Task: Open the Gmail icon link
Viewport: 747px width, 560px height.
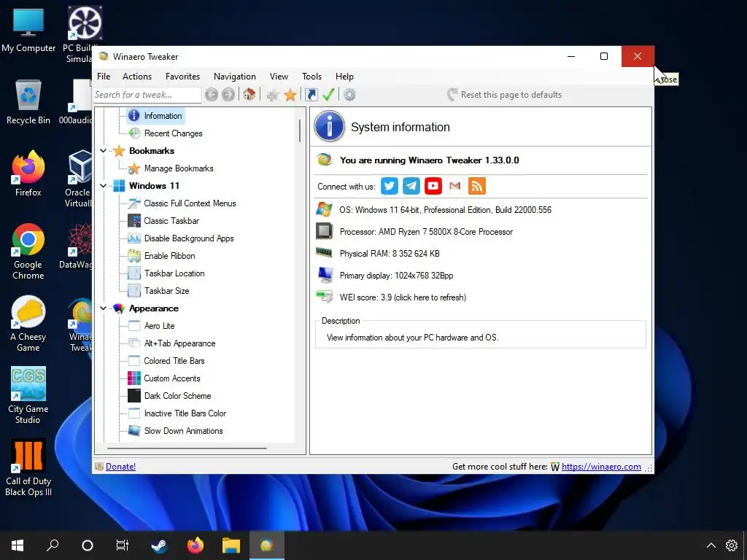Action: (x=455, y=186)
